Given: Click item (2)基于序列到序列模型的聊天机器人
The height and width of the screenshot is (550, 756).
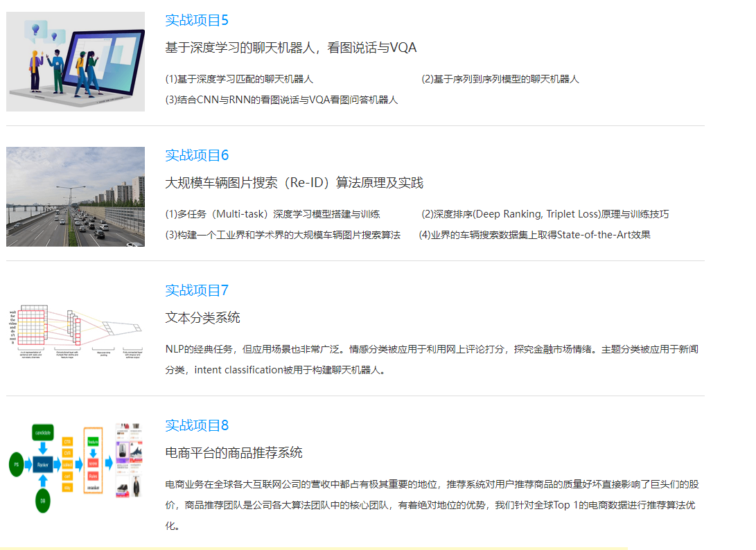Looking at the screenshot, I should click(x=500, y=79).
